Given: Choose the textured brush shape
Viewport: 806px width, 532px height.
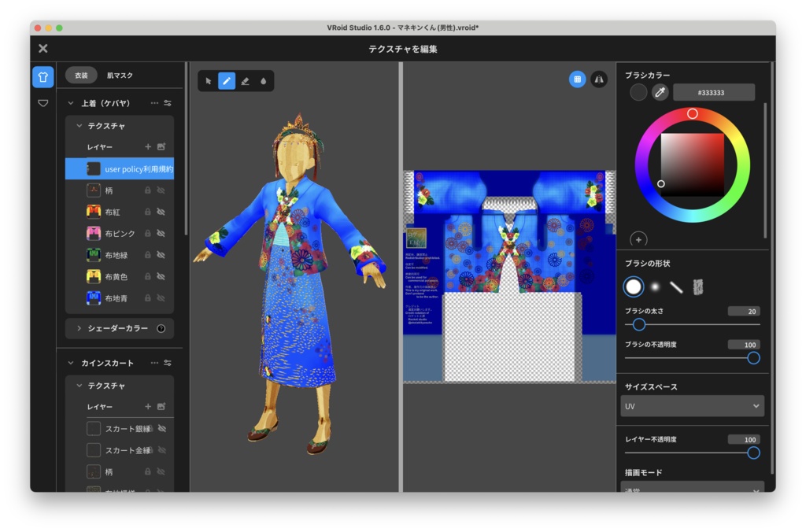Looking at the screenshot, I should (697, 286).
